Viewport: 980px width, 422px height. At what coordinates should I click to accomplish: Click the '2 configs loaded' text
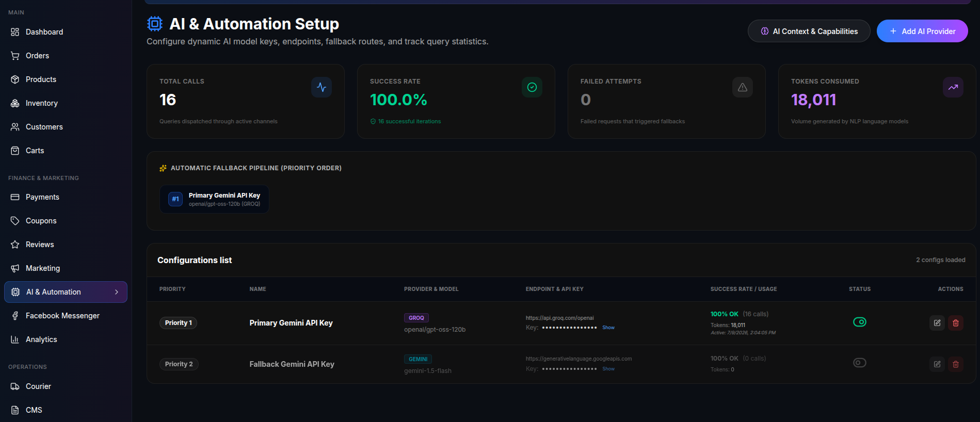click(x=941, y=260)
